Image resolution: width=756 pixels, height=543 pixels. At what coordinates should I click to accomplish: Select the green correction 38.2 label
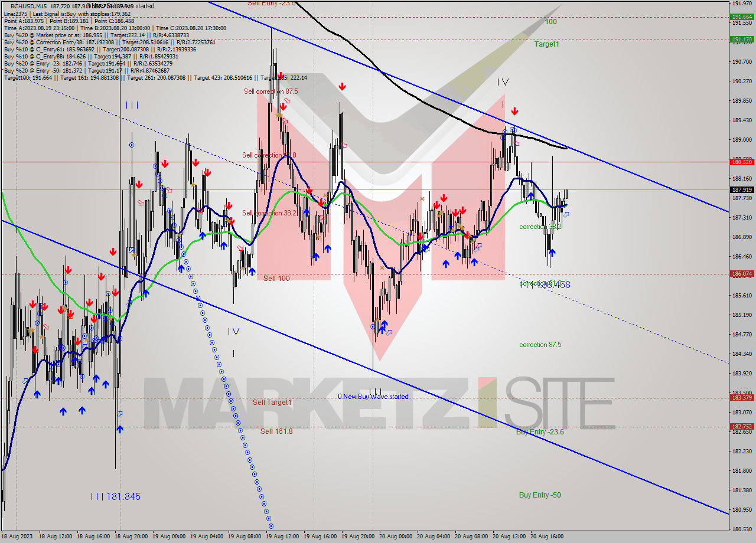(x=540, y=227)
